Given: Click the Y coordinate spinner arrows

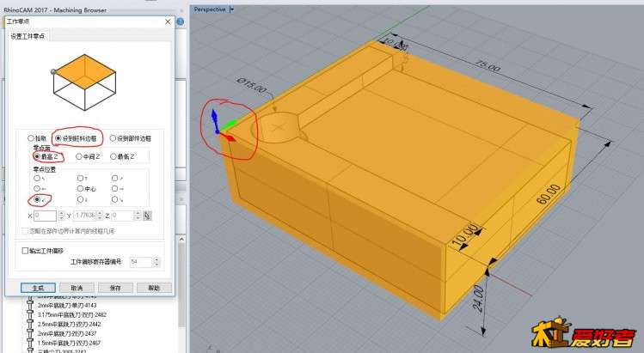Looking at the screenshot, I should coord(101,216).
